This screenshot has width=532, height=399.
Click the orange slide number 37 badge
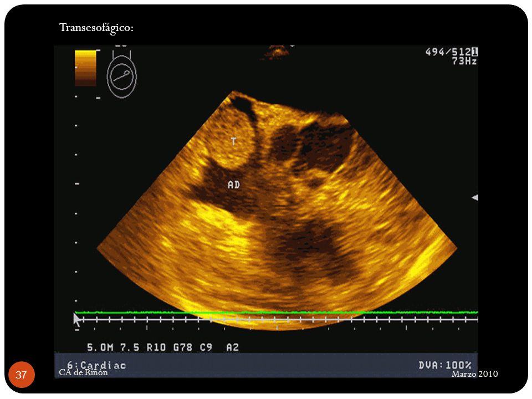22,375
